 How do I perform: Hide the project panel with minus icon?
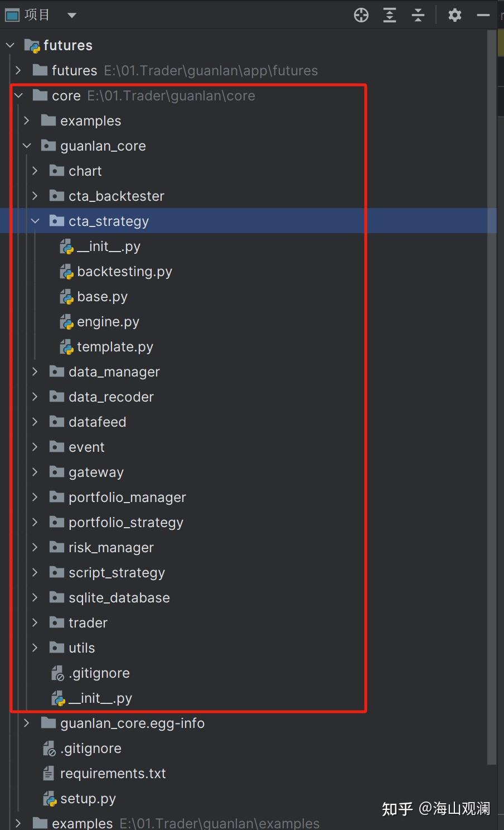[483, 15]
